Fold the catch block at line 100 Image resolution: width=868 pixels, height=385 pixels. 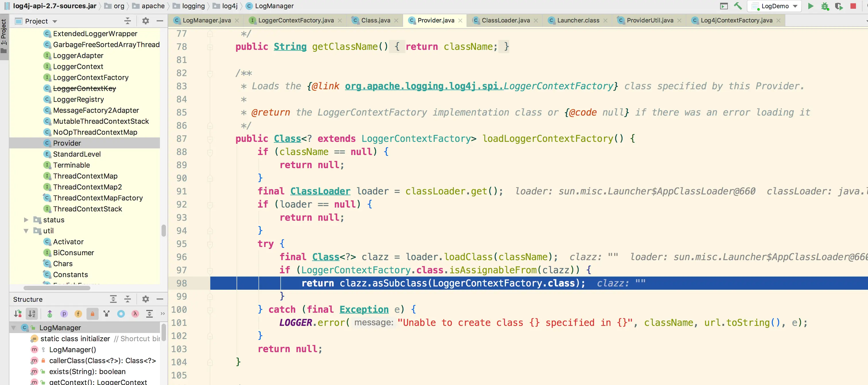[x=210, y=309]
